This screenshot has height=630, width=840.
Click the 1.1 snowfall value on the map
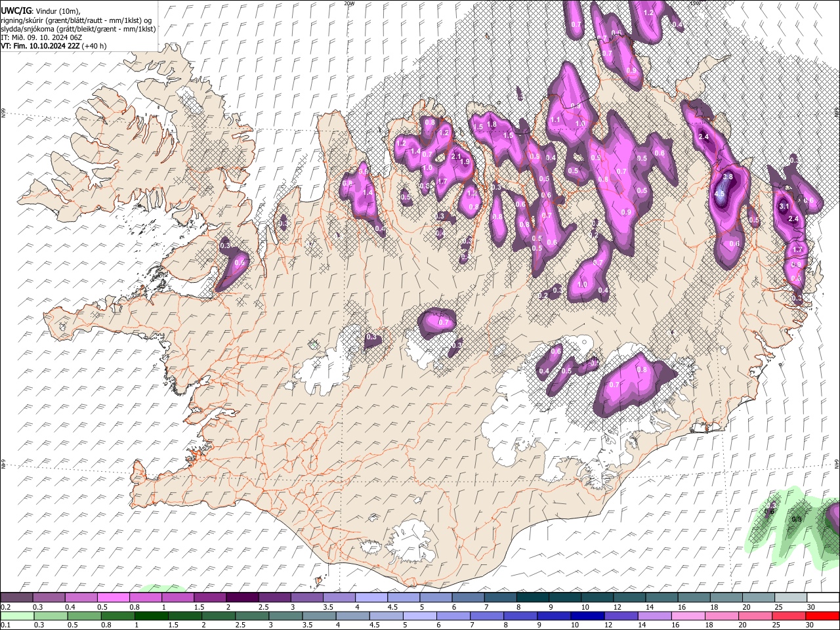tap(555, 120)
